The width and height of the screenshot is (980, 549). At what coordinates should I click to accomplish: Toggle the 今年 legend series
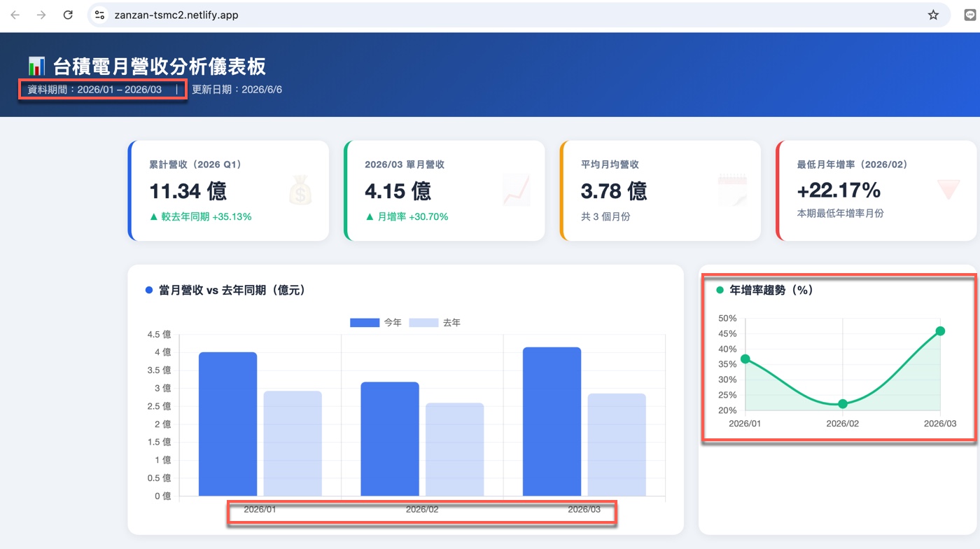tap(376, 323)
